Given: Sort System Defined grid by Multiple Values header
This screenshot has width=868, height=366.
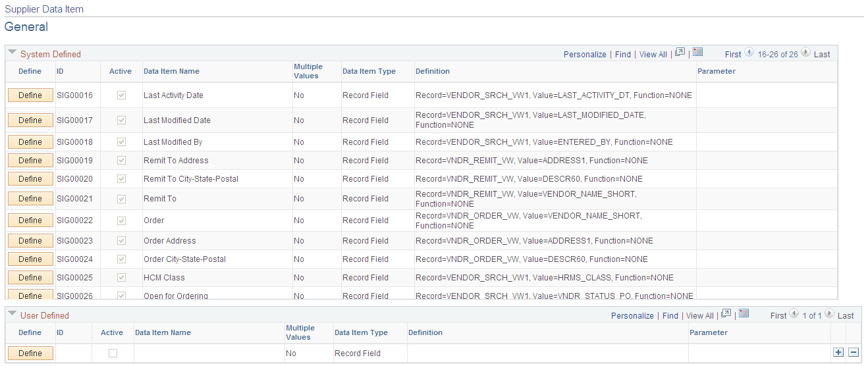Looking at the screenshot, I should (308, 71).
